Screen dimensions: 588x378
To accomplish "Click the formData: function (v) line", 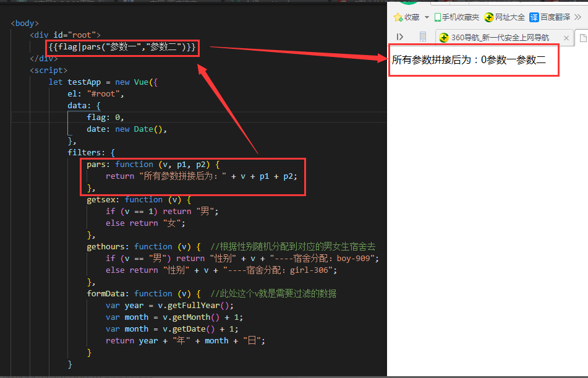I will 143,293.
